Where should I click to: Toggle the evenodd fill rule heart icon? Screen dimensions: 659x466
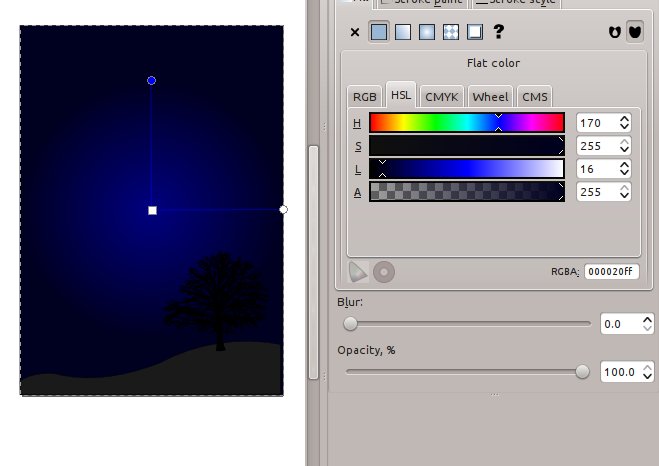(x=615, y=32)
